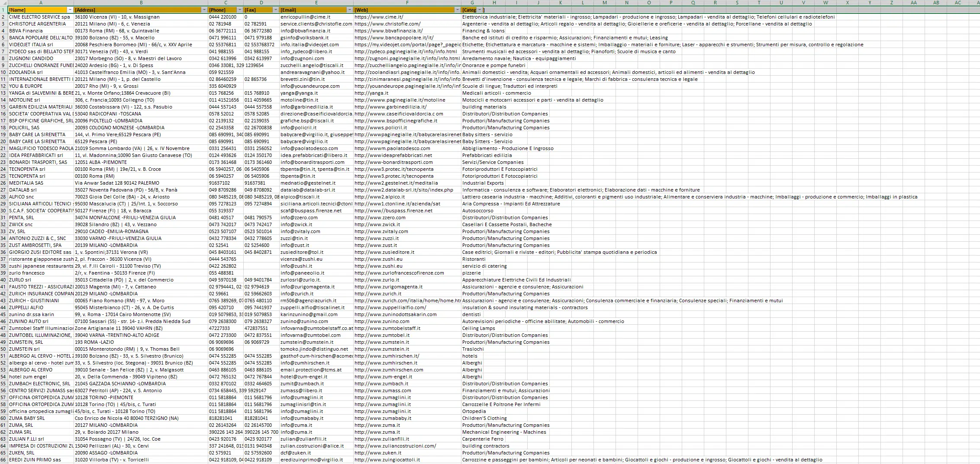Image resolution: width=980 pixels, height=464 pixels.
Task: Open the [Name] column filter dropdown
Action: tap(70, 10)
